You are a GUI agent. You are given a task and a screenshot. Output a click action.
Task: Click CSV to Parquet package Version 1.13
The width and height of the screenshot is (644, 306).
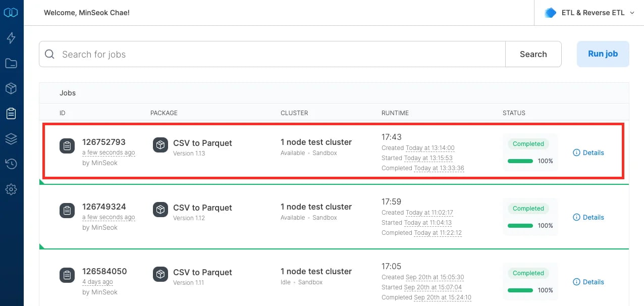click(202, 143)
